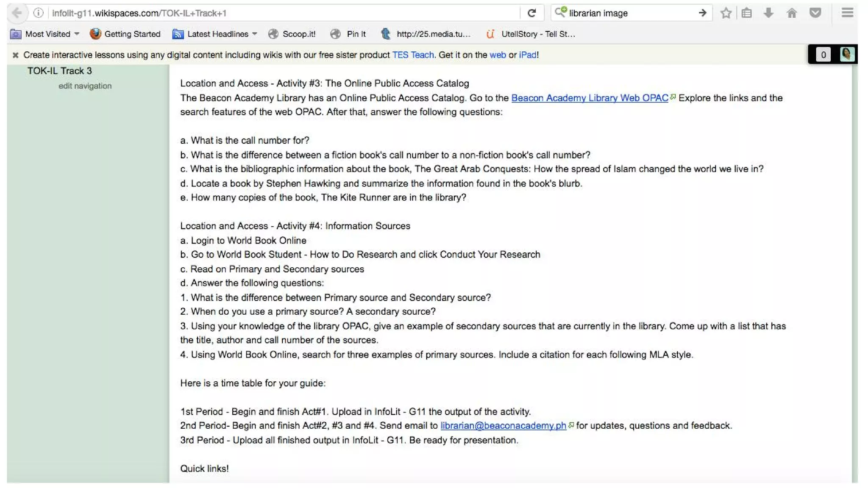Click the browser back arrow button
868x488 pixels.
[17, 13]
